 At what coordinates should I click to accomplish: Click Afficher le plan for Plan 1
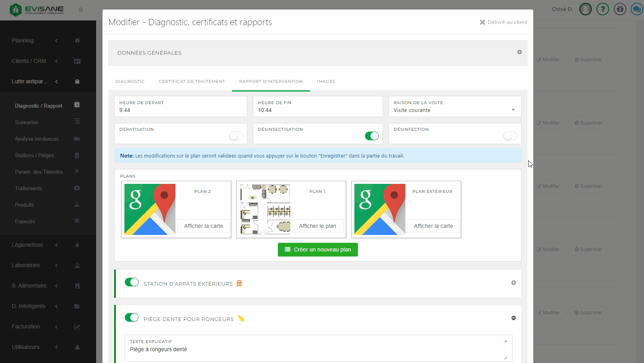tap(317, 226)
